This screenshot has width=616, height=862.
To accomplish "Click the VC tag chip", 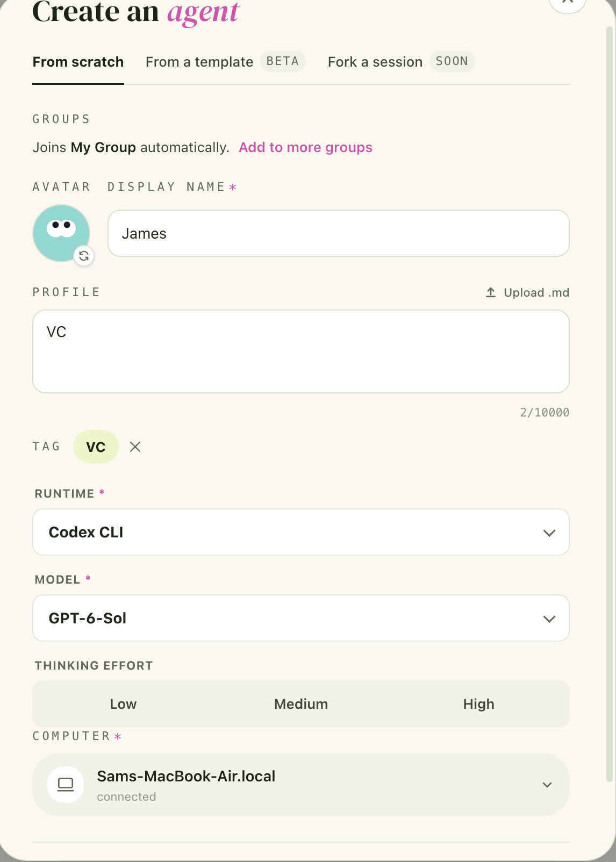I will (x=96, y=447).
